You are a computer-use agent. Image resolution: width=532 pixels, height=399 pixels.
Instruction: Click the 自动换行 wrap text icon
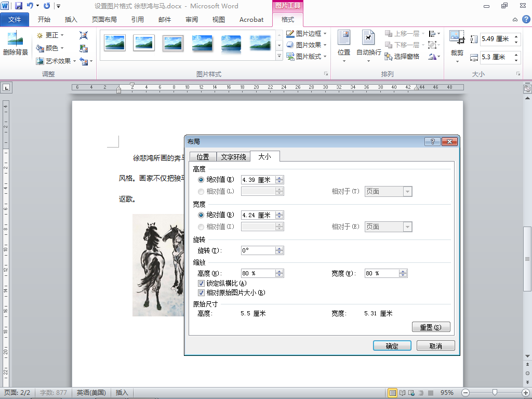click(x=368, y=46)
